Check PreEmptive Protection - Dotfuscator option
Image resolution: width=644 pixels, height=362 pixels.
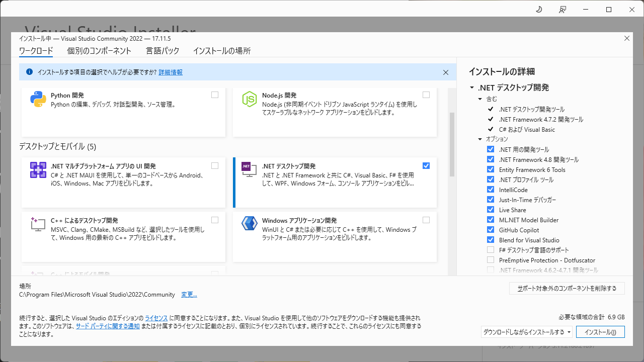coord(491,260)
